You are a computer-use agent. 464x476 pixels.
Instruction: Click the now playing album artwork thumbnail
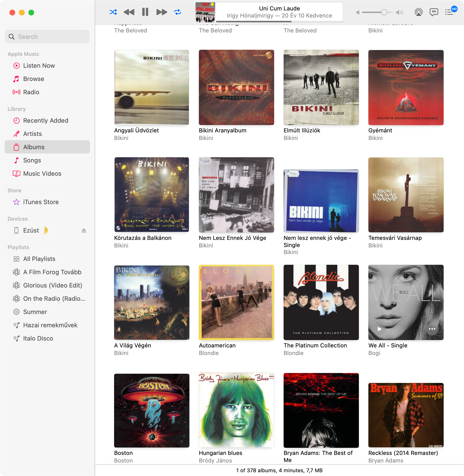205,12
